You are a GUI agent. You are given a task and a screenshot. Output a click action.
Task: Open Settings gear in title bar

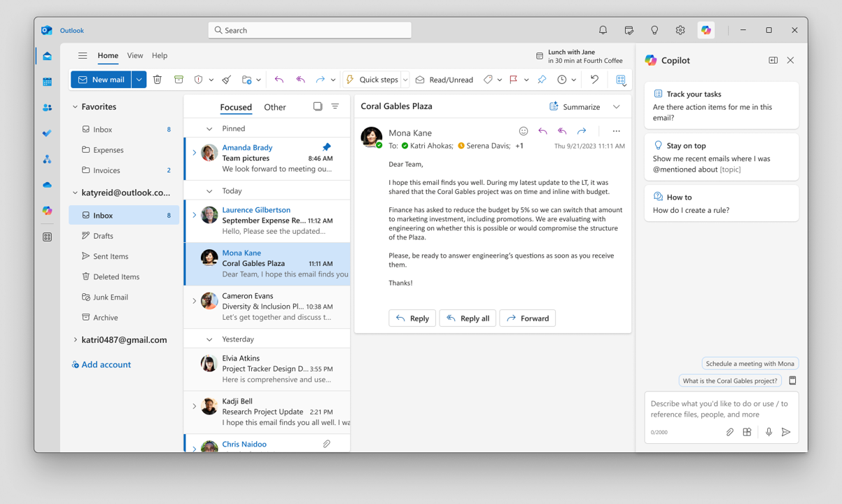click(680, 30)
